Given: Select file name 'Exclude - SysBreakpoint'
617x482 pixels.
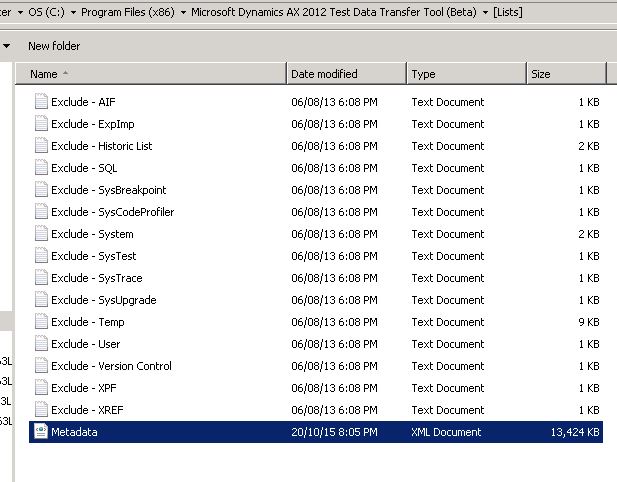Looking at the screenshot, I should pyautogui.click(x=109, y=190).
